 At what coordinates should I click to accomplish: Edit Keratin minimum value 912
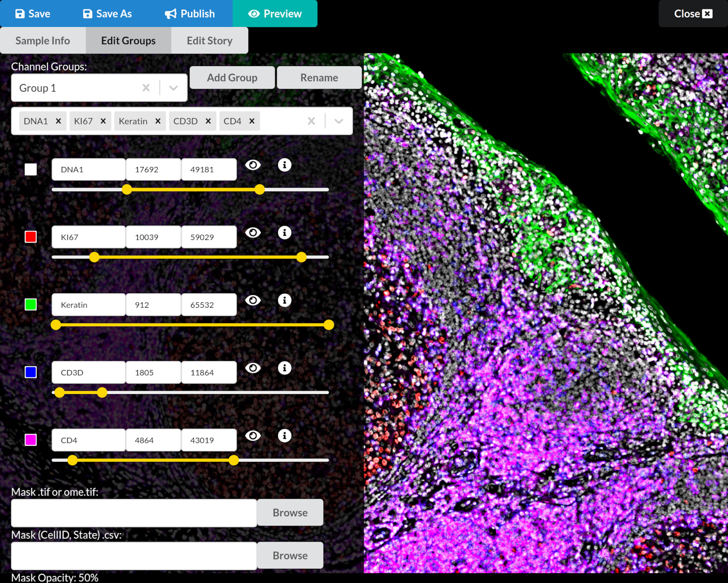(153, 305)
